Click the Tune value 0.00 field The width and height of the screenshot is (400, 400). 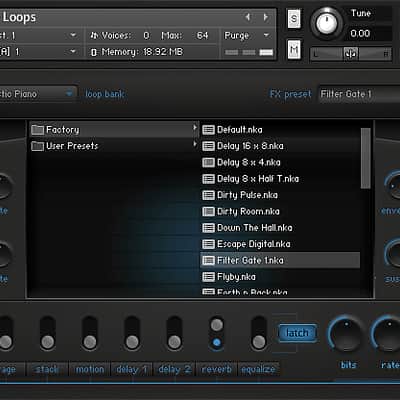pyautogui.click(x=360, y=33)
